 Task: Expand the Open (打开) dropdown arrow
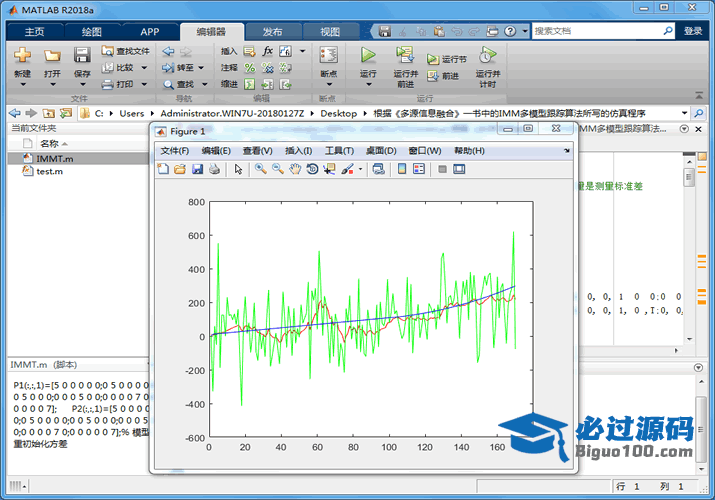(52, 84)
